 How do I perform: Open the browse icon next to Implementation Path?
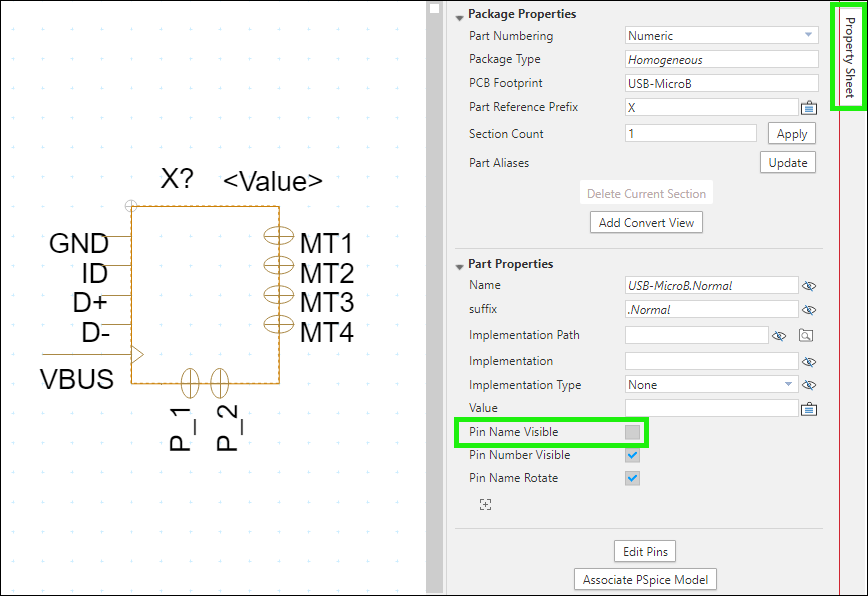[x=806, y=335]
